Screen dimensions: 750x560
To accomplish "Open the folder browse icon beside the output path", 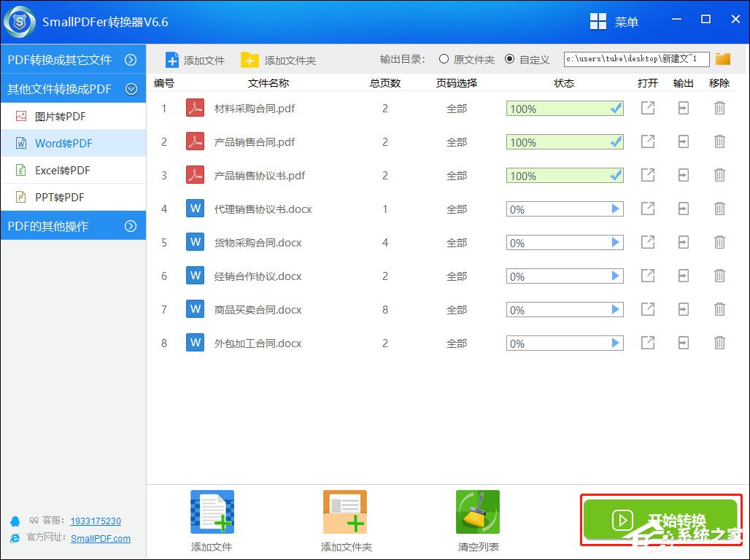I will pos(723,59).
